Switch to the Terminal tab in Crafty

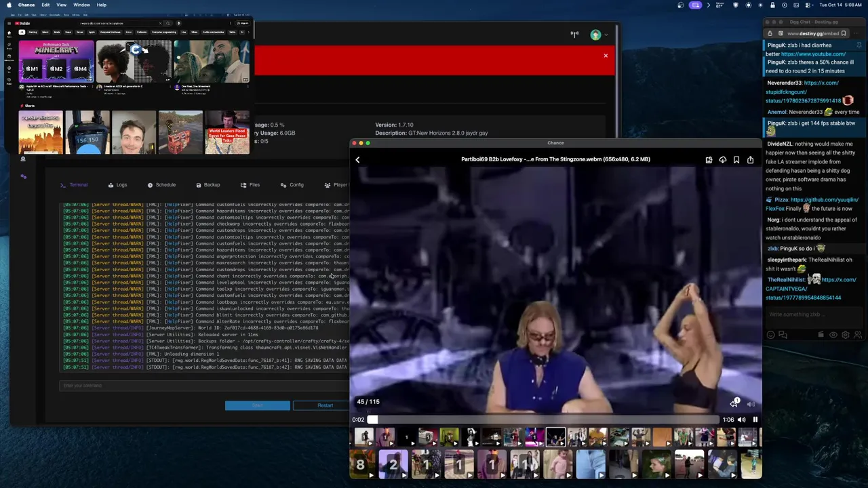[x=74, y=185]
